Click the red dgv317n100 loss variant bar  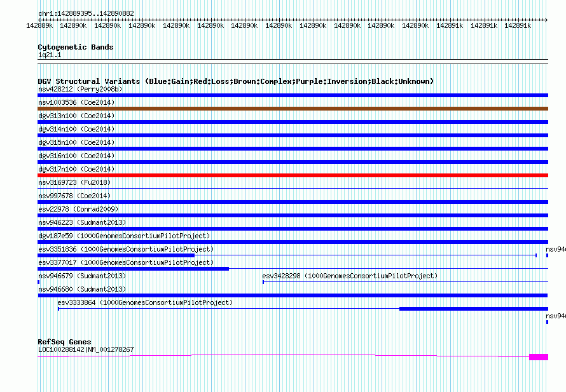pos(293,175)
